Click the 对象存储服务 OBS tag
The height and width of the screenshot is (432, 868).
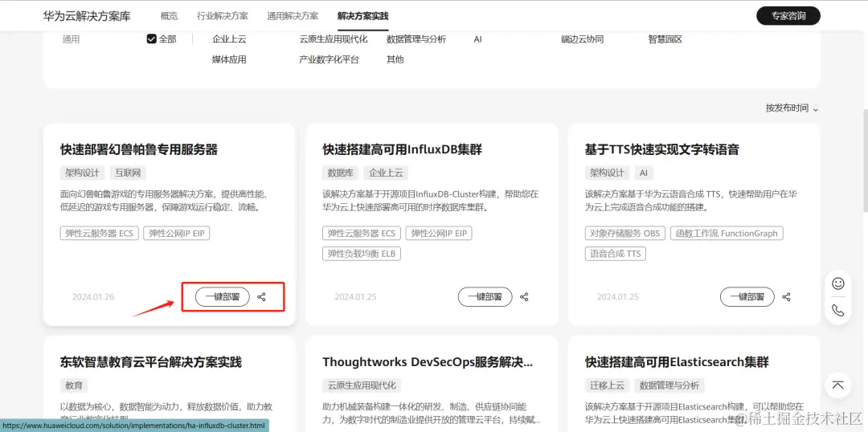click(x=625, y=234)
